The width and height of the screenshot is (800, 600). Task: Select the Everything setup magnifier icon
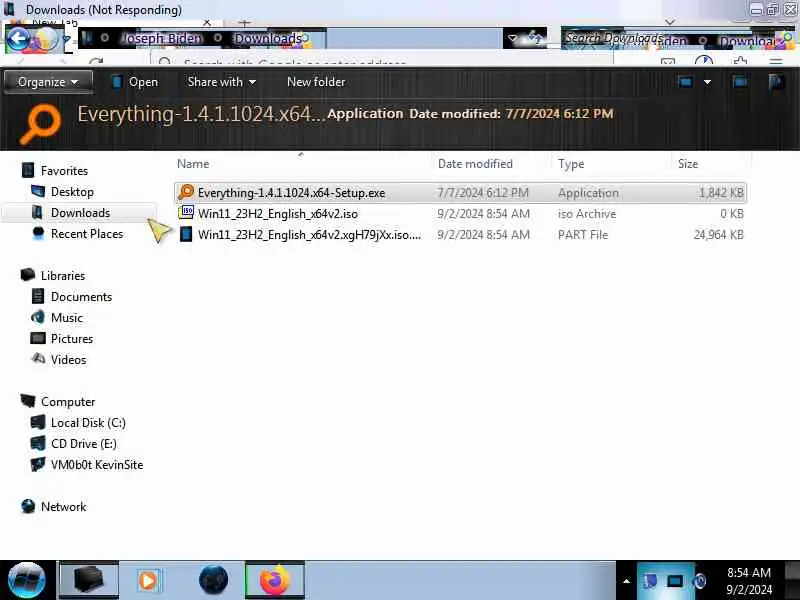click(x=186, y=192)
